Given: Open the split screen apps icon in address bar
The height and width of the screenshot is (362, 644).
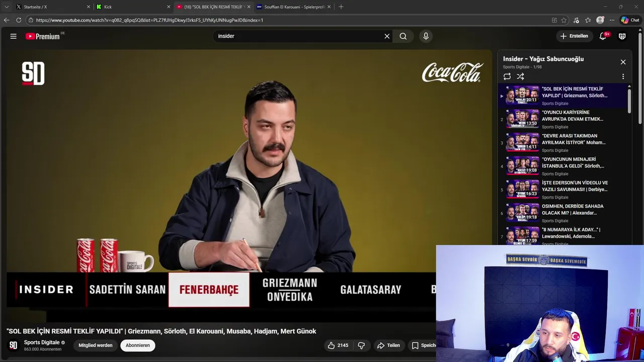Looking at the screenshot, I should coord(554,20).
